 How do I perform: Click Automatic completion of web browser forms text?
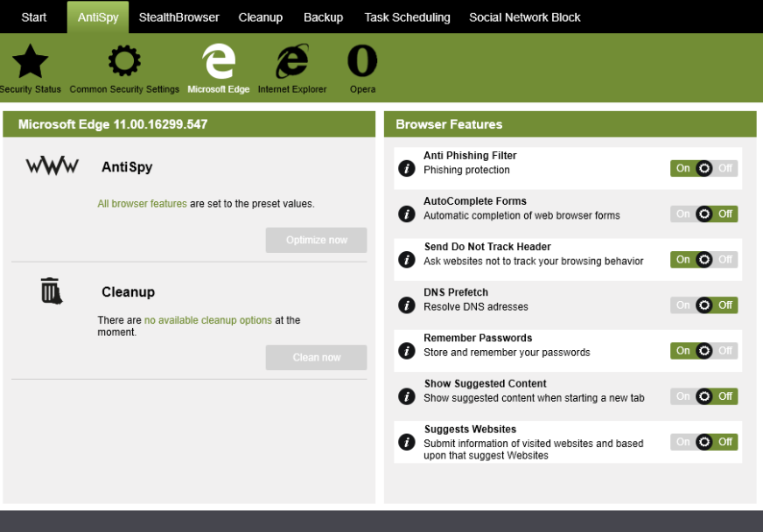521,215
